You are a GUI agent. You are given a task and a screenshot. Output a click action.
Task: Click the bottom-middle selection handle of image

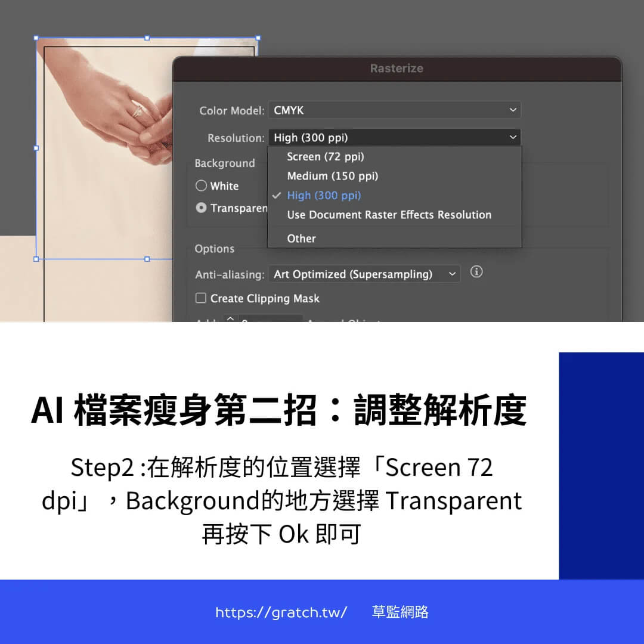(147, 259)
